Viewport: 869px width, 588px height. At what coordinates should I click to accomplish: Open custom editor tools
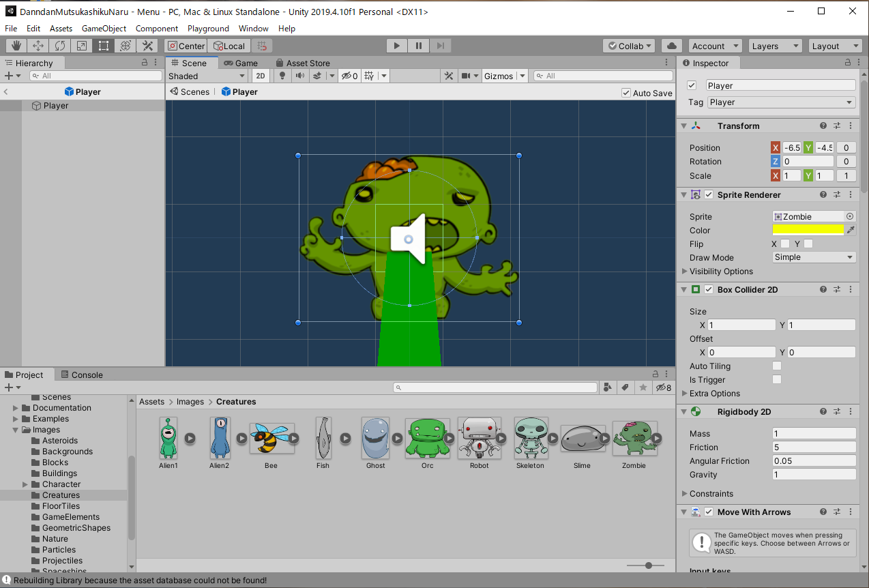pos(147,46)
